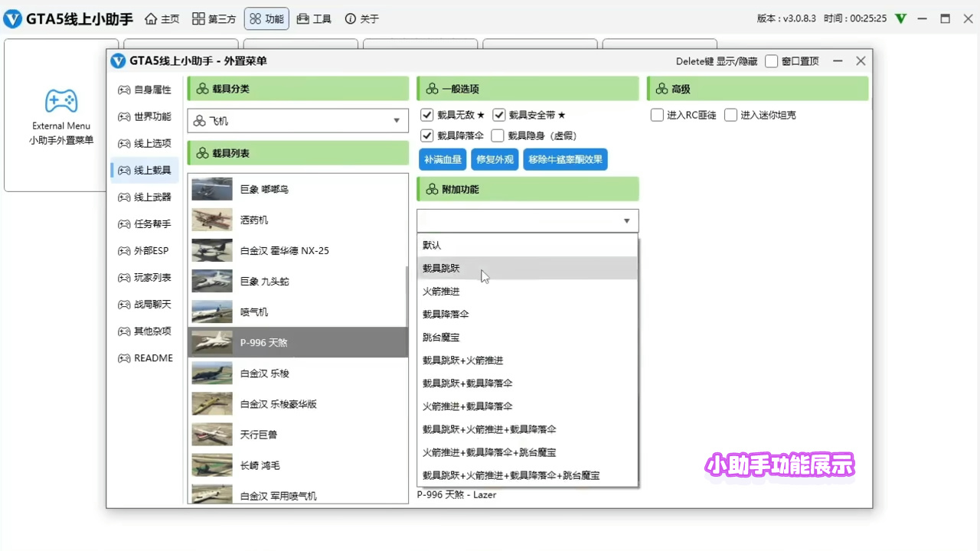
Task: Open the 主页 home tab
Action: pyautogui.click(x=162, y=18)
